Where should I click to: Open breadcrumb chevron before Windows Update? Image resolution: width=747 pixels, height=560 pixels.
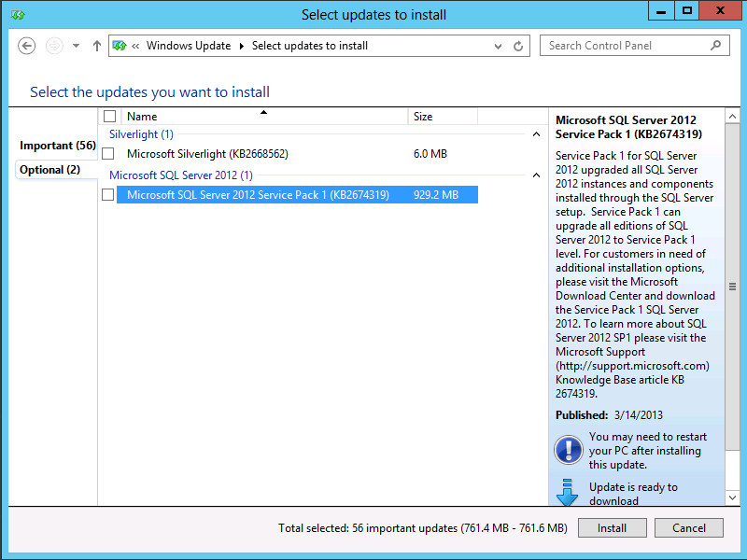135,46
